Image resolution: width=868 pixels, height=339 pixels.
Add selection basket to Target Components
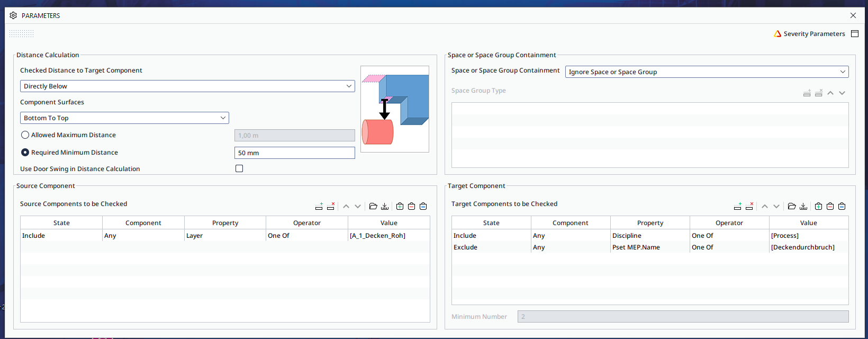818,206
